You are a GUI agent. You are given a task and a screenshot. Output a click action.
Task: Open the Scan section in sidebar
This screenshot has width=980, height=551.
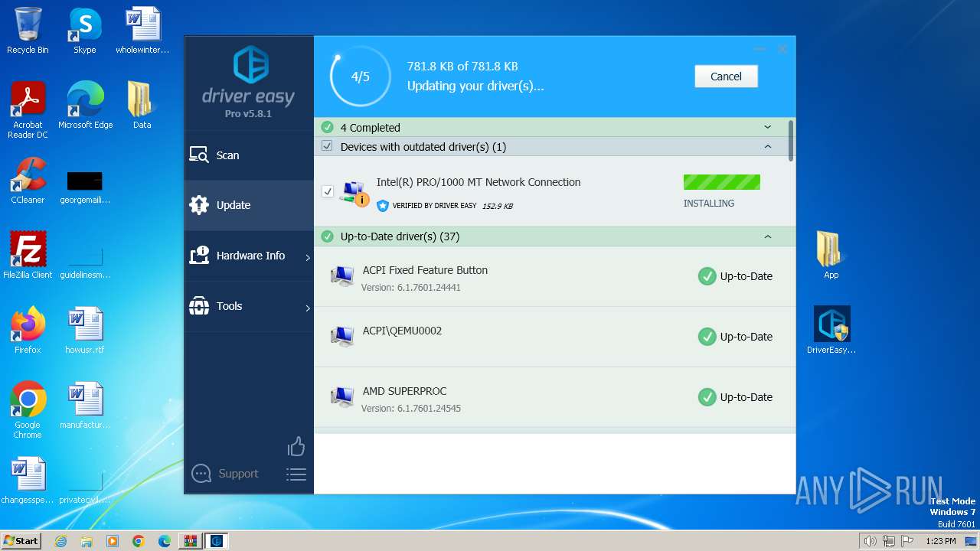tap(249, 155)
